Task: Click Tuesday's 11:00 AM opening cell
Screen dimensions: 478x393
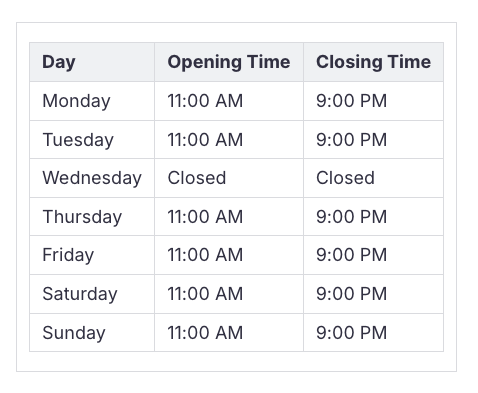Action: click(x=229, y=140)
